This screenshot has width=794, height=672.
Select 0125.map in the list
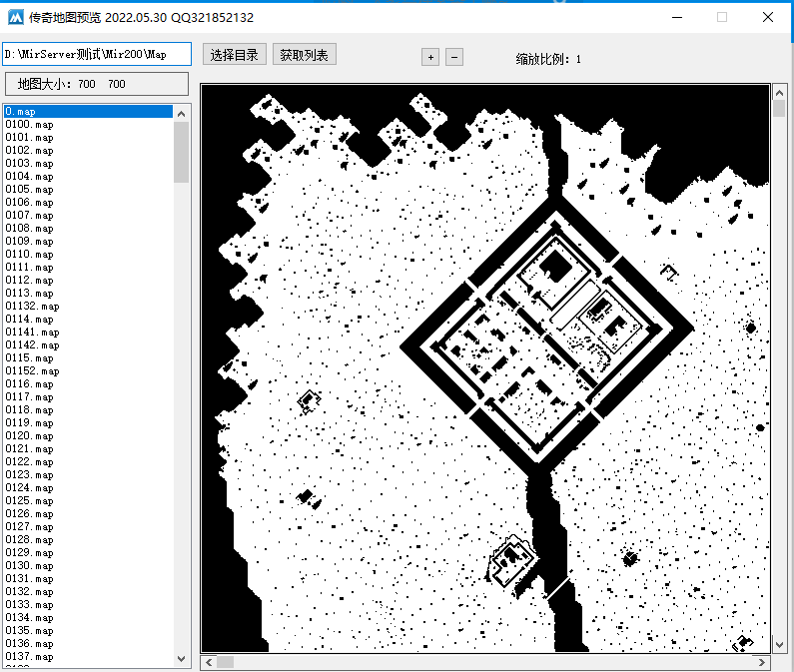88,501
